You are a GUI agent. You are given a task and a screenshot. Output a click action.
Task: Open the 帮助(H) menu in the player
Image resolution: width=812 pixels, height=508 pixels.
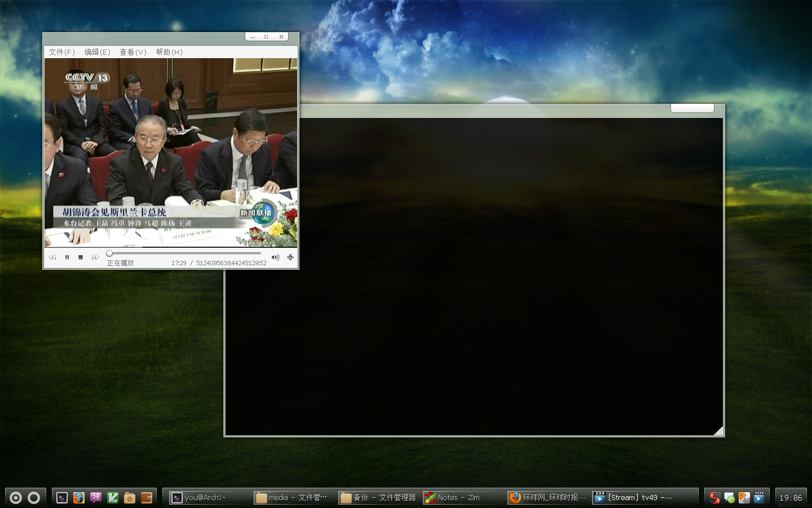point(169,52)
